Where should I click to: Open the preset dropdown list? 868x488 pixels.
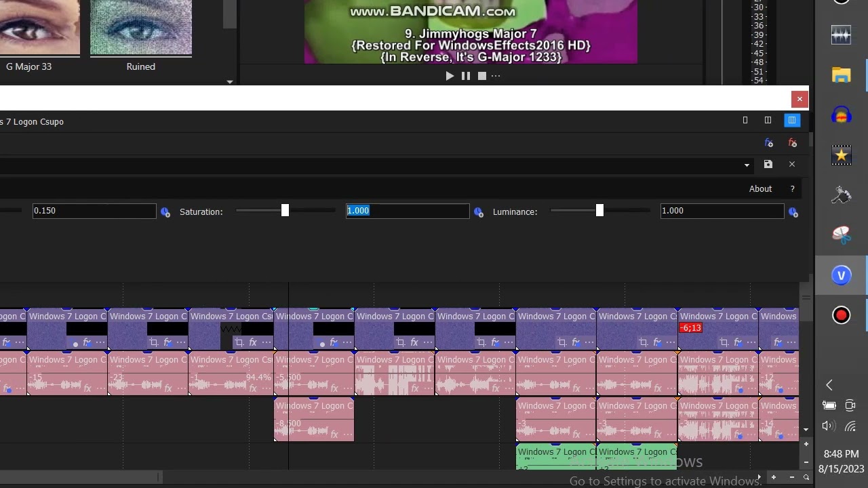(747, 165)
